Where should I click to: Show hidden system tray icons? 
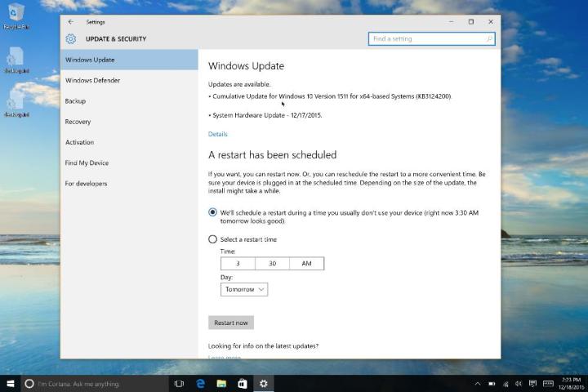click(x=478, y=383)
